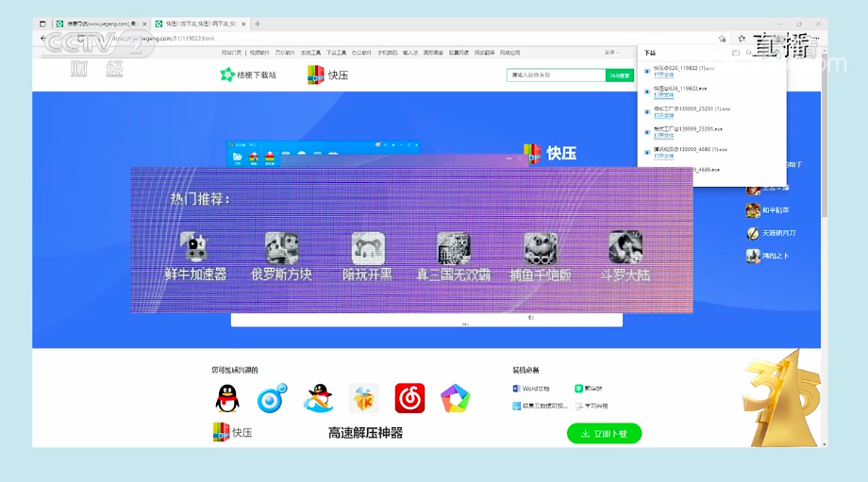Screen dimensions: 868x482
Task: Click the software search input field
Action: [x=556, y=75]
